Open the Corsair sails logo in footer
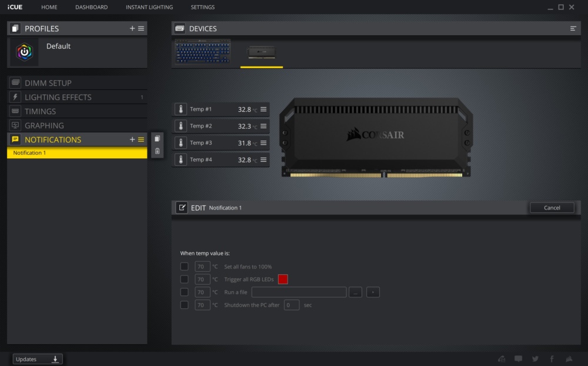588x366 pixels. (569, 359)
